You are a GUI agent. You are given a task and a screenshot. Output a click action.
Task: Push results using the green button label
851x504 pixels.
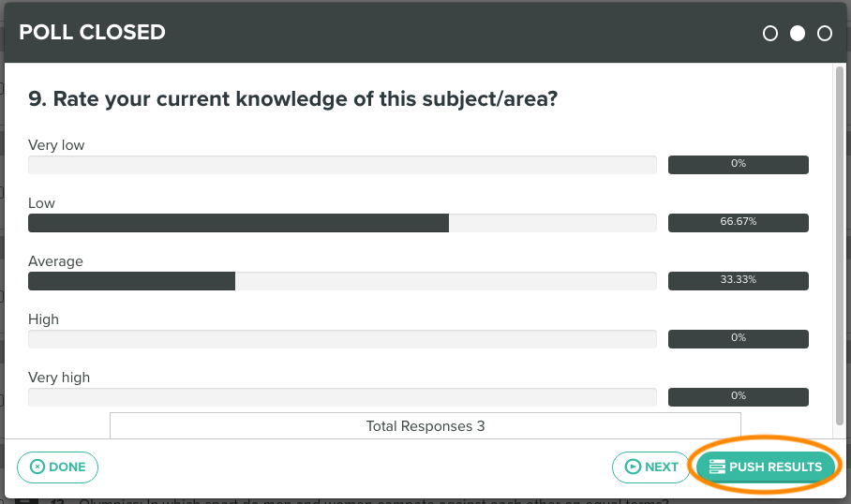(776, 467)
